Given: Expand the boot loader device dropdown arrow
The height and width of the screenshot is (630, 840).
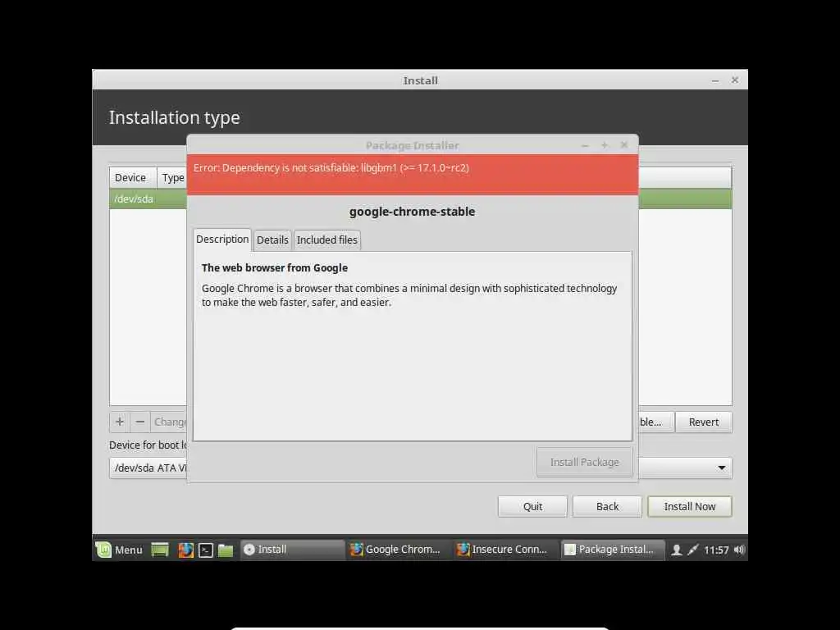Looking at the screenshot, I should [x=722, y=468].
